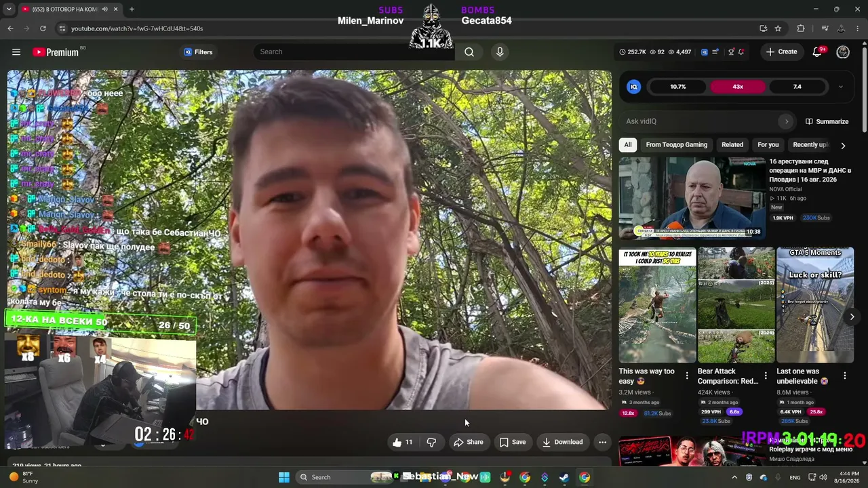
Task: Open Steam from the taskbar
Action: (564, 477)
